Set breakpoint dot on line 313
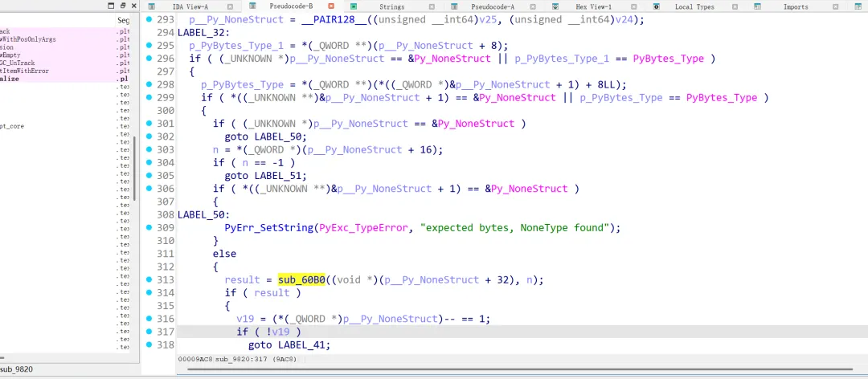 click(x=149, y=279)
